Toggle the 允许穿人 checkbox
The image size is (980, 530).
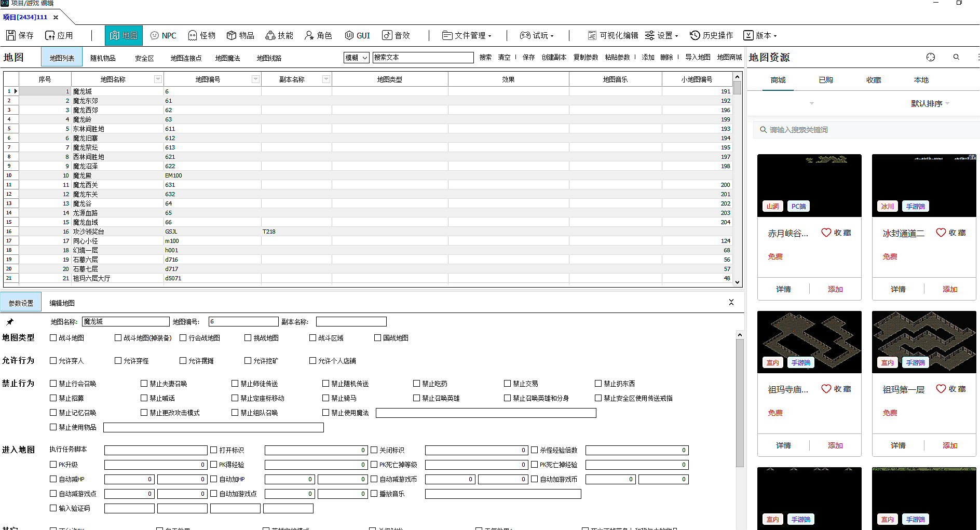click(53, 361)
